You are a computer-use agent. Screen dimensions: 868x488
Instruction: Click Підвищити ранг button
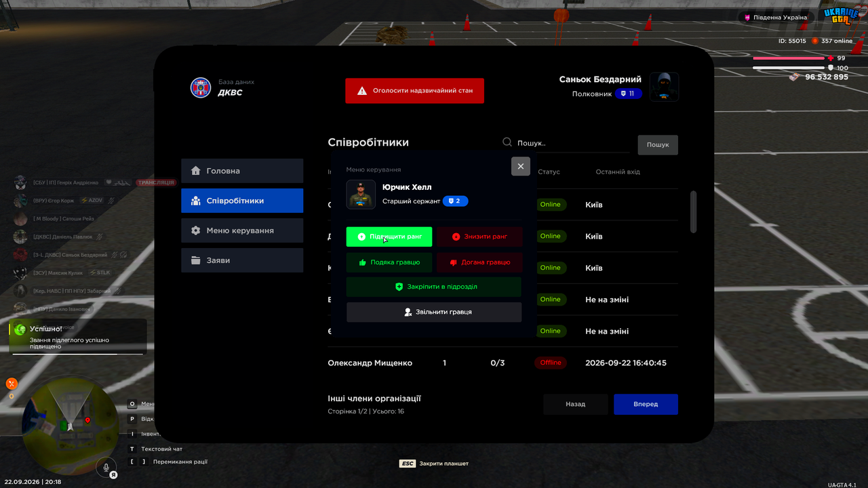click(389, 237)
